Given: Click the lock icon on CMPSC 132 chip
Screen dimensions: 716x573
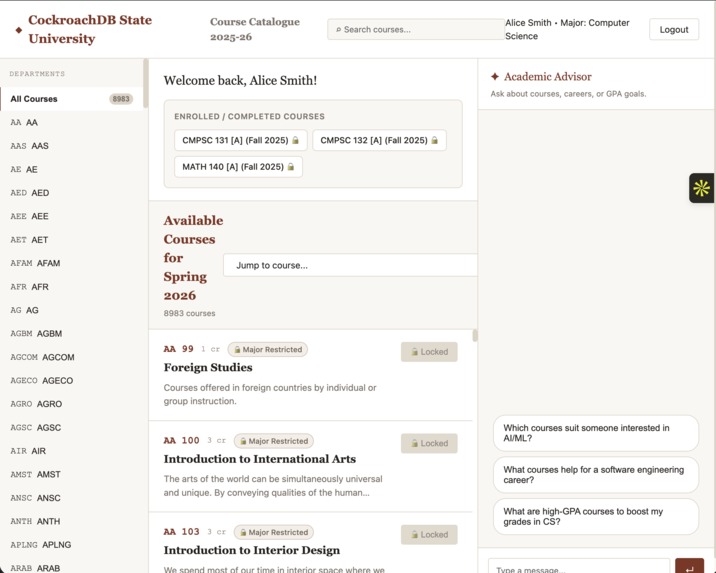Looking at the screenshot, I should point(434,140).
